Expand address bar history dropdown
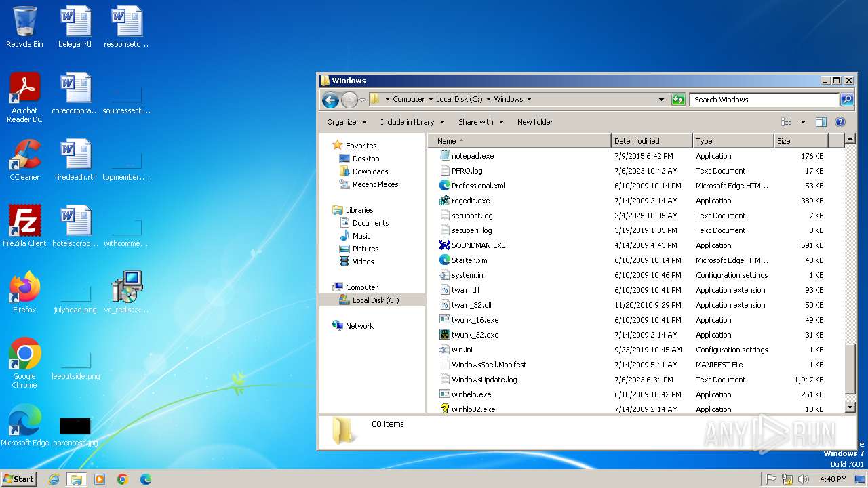 (662, 100)
